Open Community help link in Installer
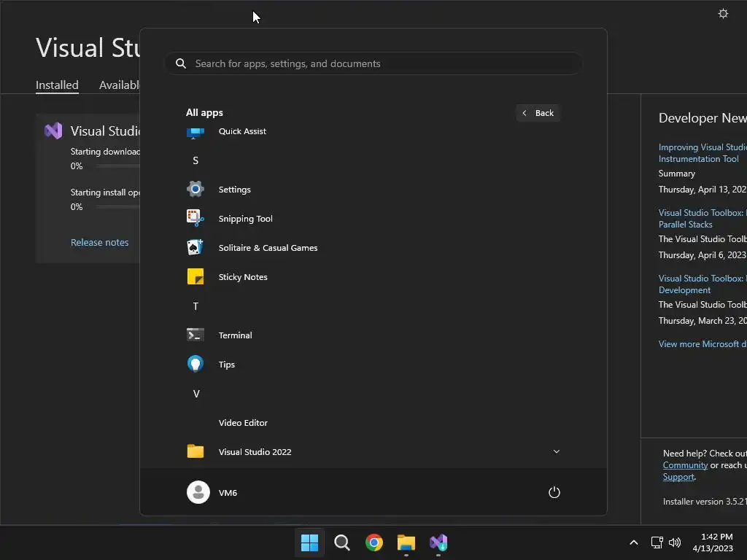747x560 pixels. (x=685, y=465)
